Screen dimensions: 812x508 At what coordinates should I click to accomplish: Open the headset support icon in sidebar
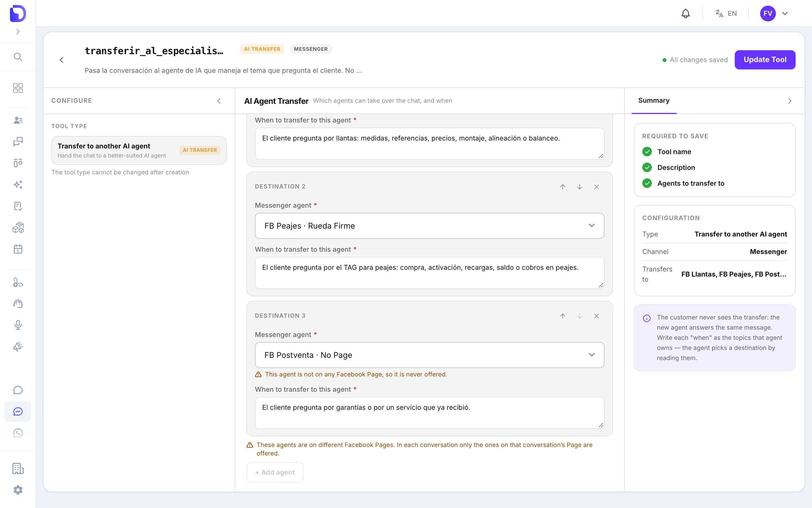click(18, 304)
